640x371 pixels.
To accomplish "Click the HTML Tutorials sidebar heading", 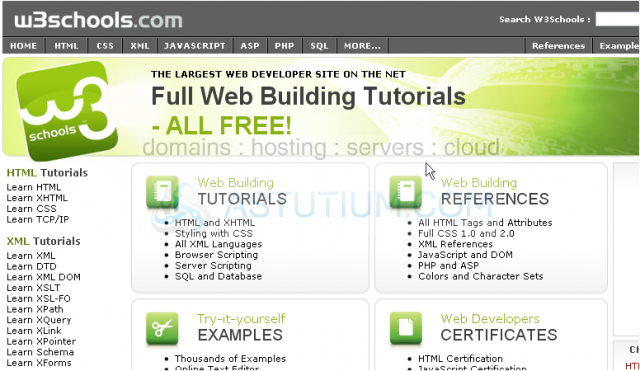I will coord(47,173).
